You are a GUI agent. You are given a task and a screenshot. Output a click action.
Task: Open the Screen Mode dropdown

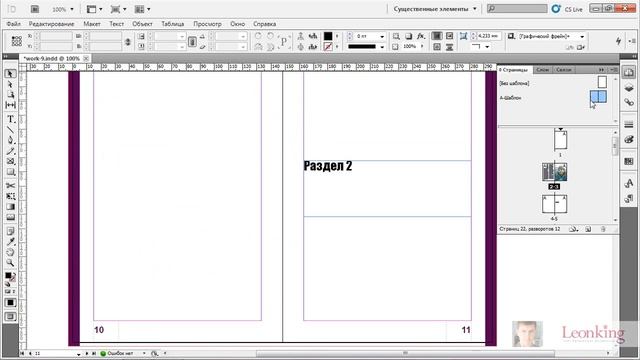pyautogui.click(x=119, y=9)
